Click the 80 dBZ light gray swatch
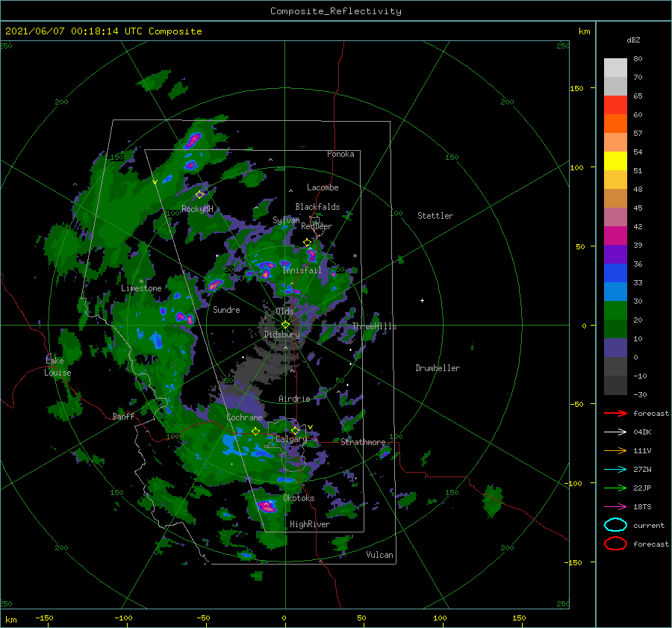This screenshot has width=672, height=628. point(615,67)
